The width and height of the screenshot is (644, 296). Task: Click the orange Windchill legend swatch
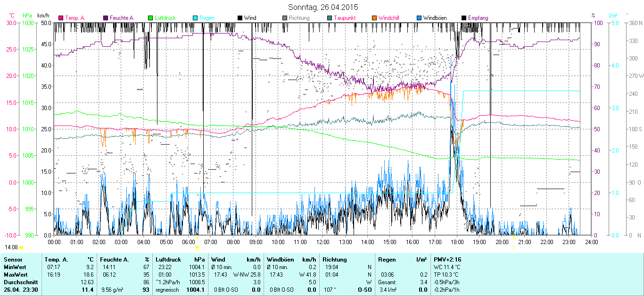(374, 18)
